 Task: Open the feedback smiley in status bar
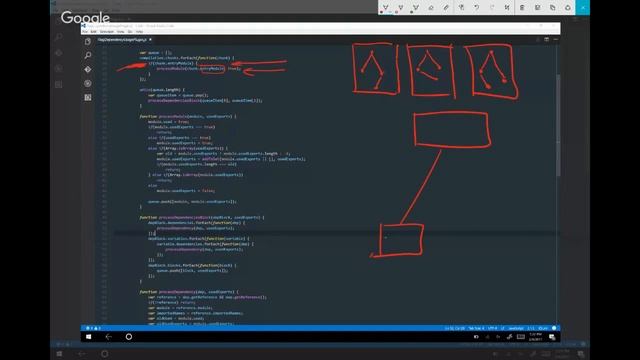click(x=554, y=328)
